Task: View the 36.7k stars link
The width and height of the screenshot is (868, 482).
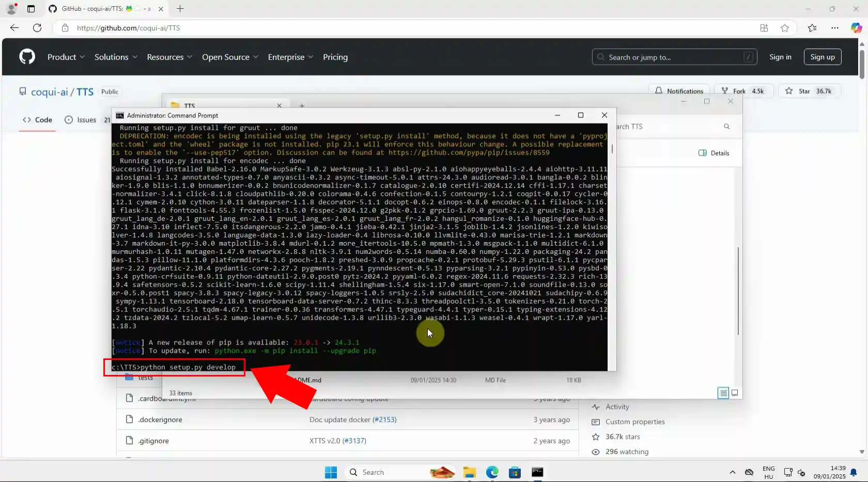Action: pyautogui.click(x=623, y=437)
